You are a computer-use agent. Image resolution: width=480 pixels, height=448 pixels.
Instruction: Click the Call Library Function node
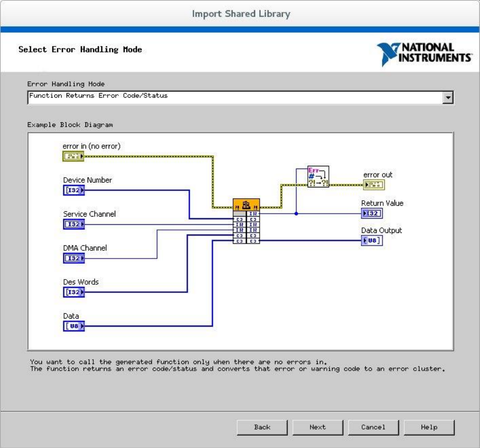coord(246,221)
